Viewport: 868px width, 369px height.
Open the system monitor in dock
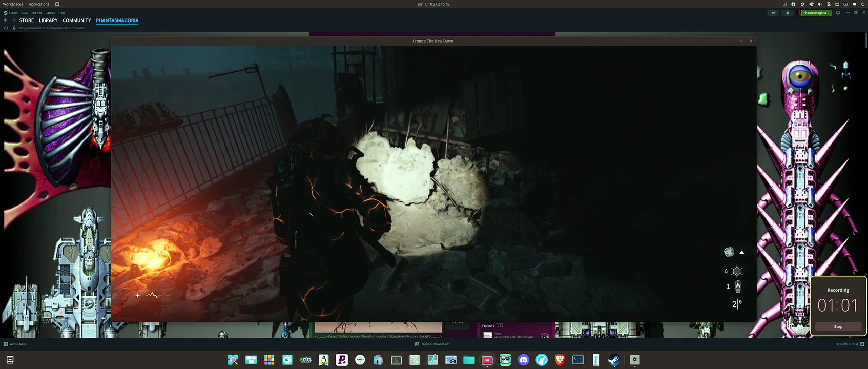(396, 360)
